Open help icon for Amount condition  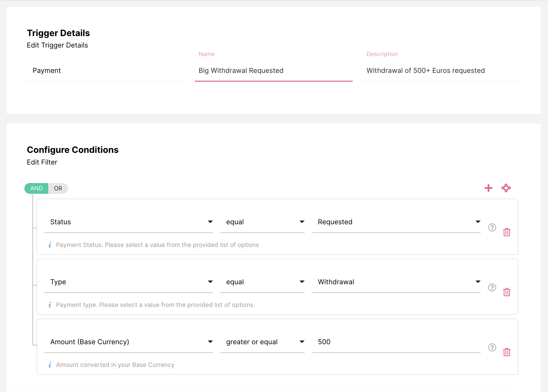492,347
